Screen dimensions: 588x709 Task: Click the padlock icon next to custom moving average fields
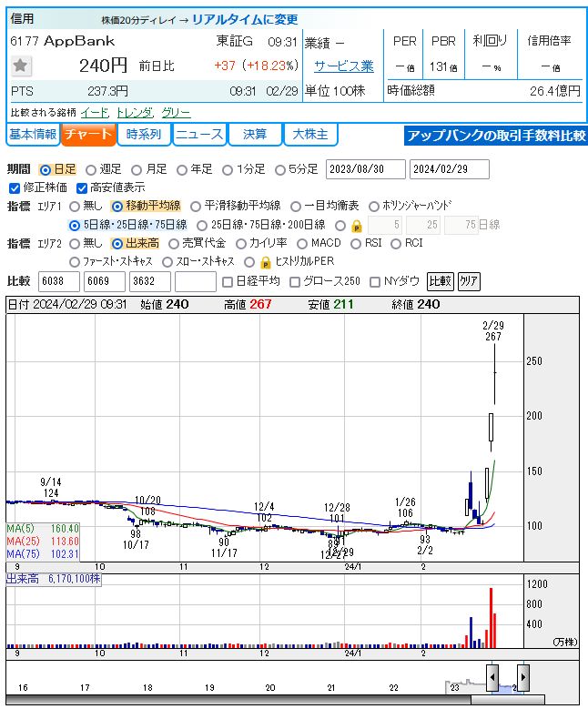tap(357, 226)
